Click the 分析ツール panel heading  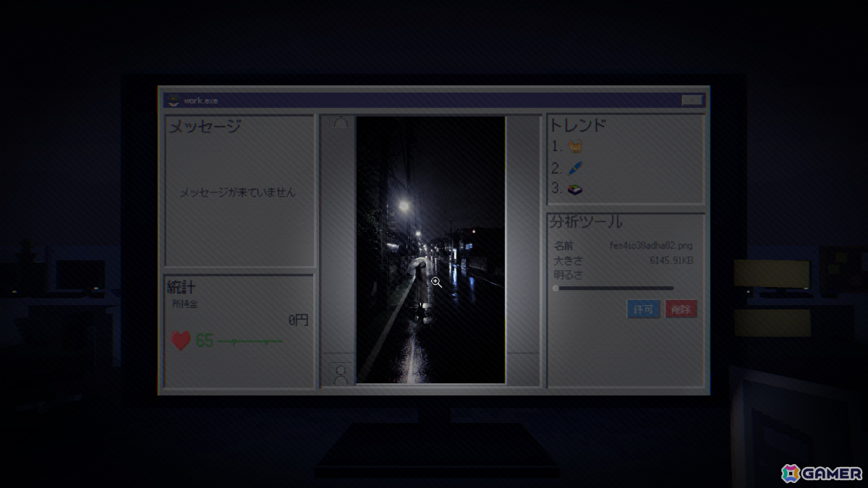(x=586, y=222)
